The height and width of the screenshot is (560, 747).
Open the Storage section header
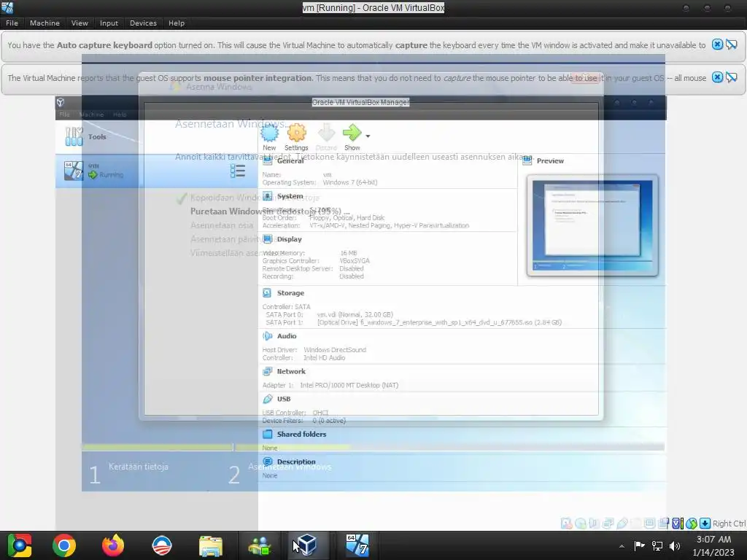[290, 293]
